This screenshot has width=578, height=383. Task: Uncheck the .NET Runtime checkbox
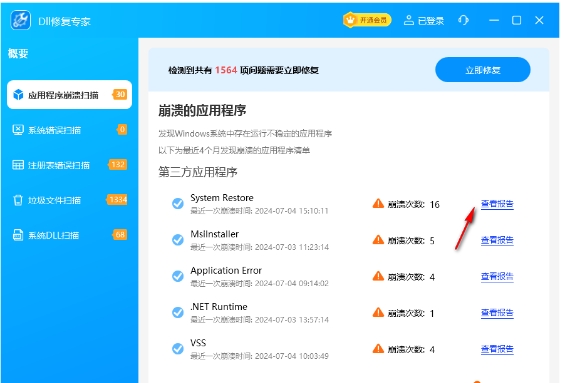click(178, 312)
